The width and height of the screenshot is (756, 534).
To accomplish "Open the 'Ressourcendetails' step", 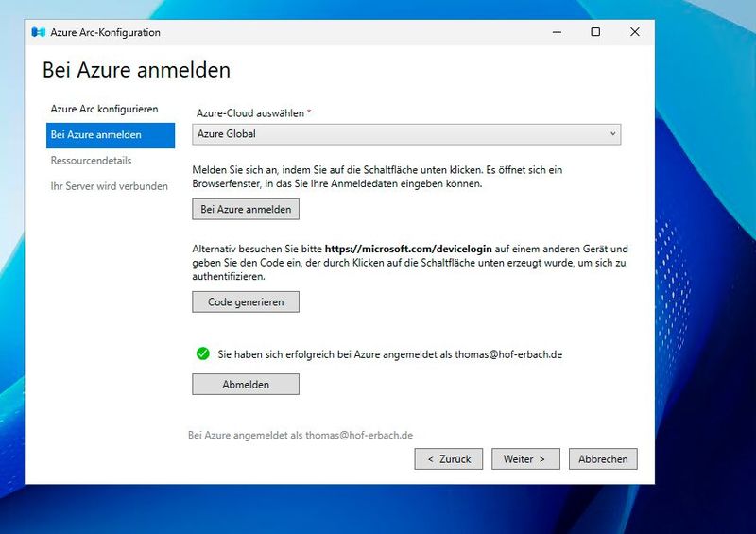I will pyautogui.click(x=91, y=161).
